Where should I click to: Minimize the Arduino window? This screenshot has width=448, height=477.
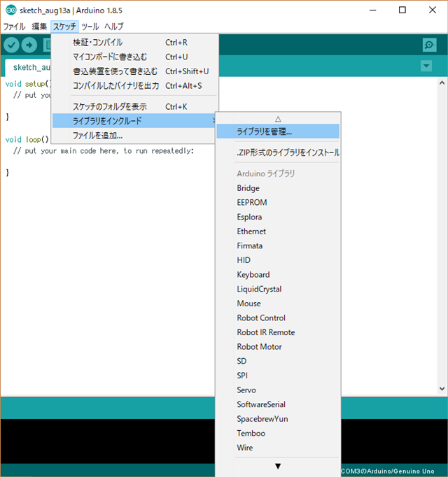(373, 10)
